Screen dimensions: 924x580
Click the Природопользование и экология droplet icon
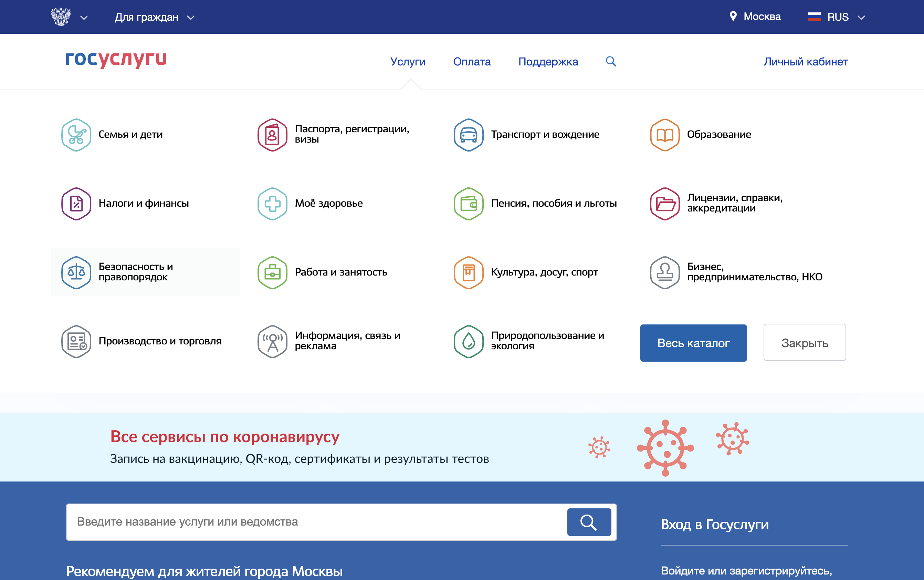(x=468, y=341)
